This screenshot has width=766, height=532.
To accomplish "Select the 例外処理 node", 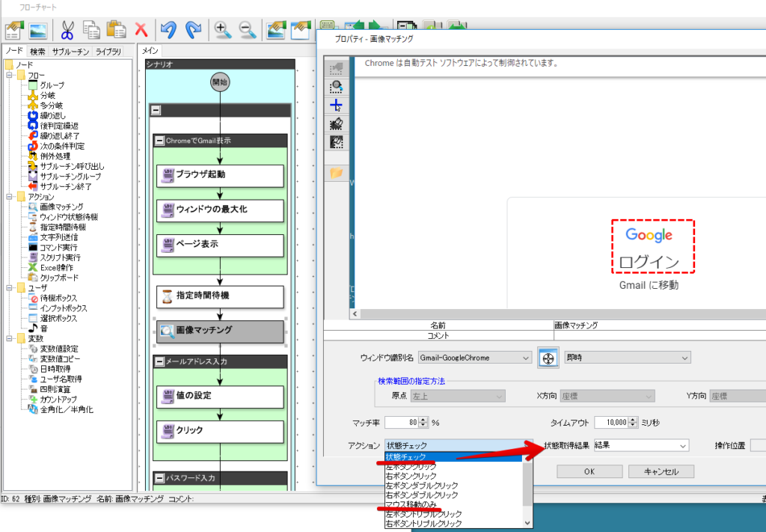I will pyautogui.click(x=55, y=156).
